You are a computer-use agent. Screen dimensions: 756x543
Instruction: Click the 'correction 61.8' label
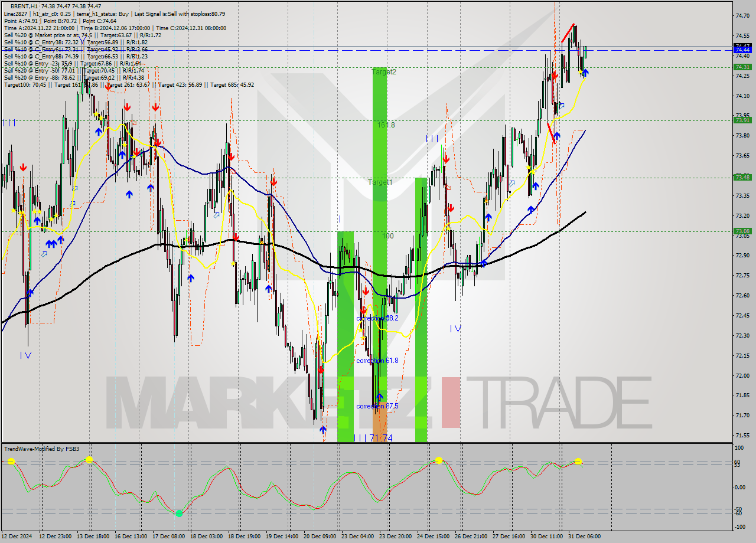tap(377, 360)
